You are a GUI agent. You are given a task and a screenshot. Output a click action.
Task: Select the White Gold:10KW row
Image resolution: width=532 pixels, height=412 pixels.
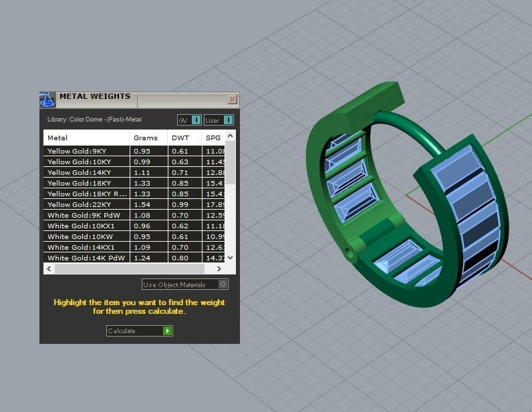134,236
